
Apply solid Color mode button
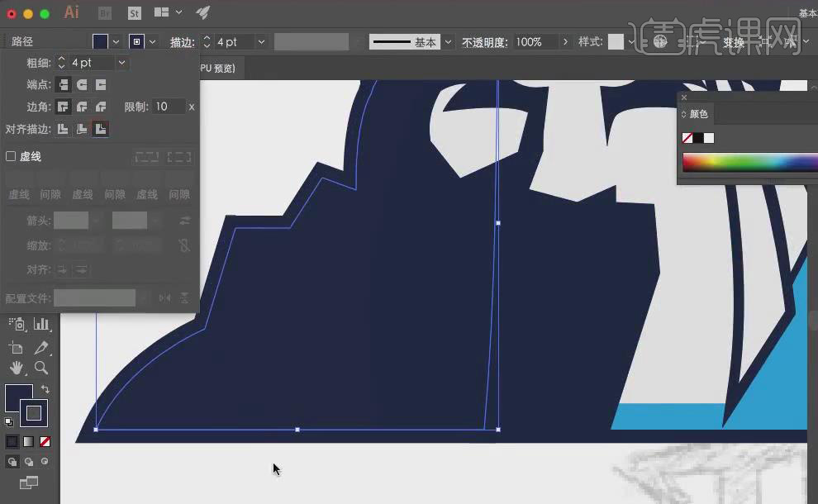coord(12,442)
